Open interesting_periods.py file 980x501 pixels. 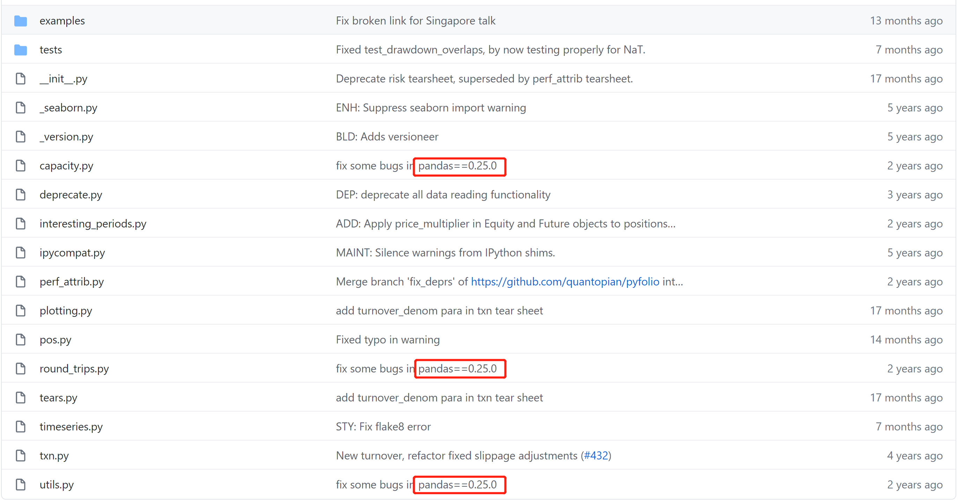pyautogui.click(x=93, y=224)
